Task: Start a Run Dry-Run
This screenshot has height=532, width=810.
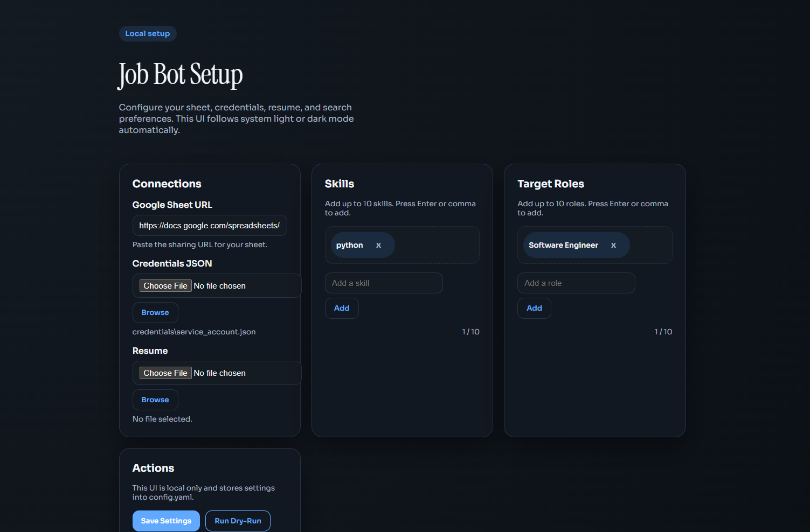Action: [238, 521]
